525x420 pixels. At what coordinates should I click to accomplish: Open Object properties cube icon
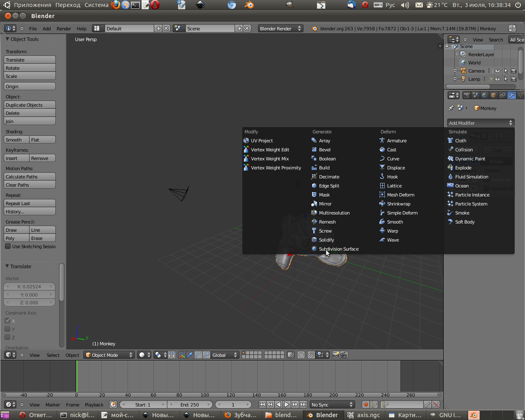pos(493,95)
